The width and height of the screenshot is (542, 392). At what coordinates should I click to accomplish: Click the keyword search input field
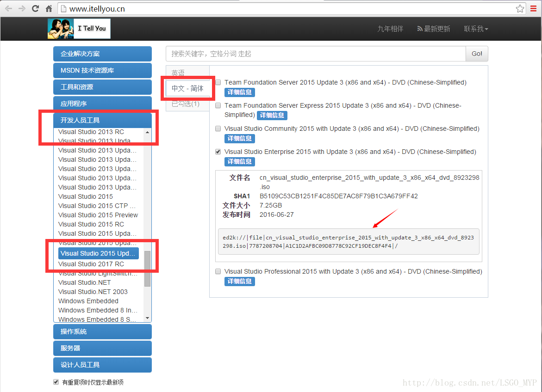(316, 54)
